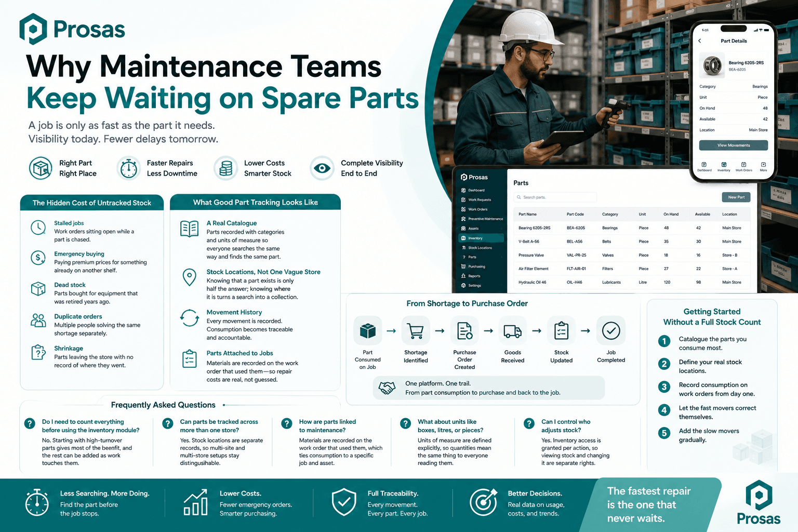Open the FAQ "Can I control who adjusts stock?"

click(566, 426)
